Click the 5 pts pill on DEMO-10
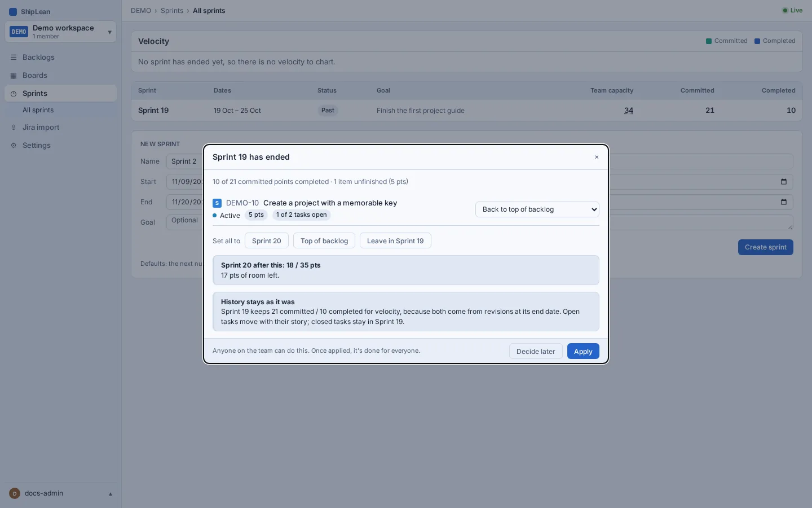The image size is (812, 508). click(256, 215)
